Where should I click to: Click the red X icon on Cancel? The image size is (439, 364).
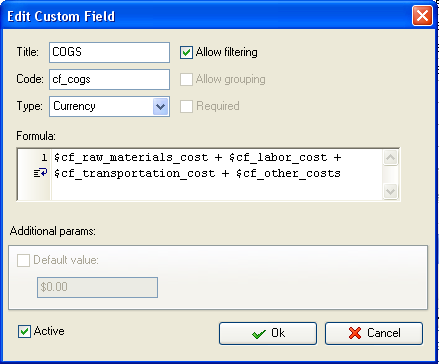coord(355,333)
